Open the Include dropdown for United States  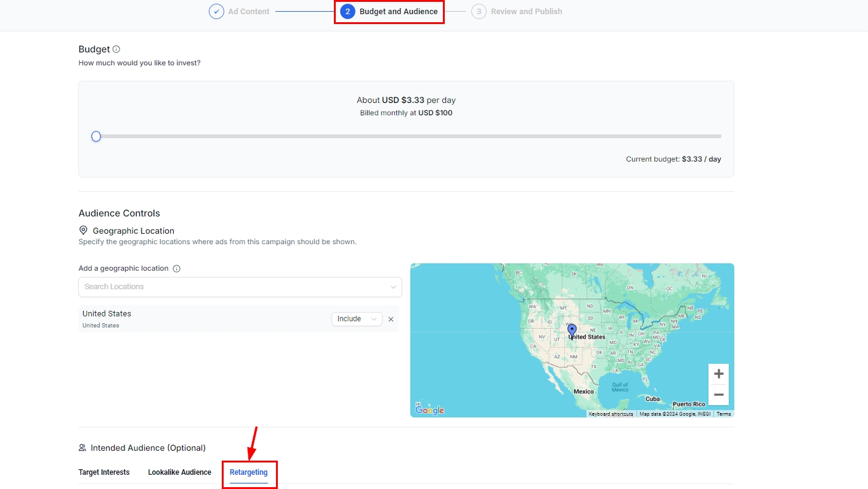click(x=357, y=319)
